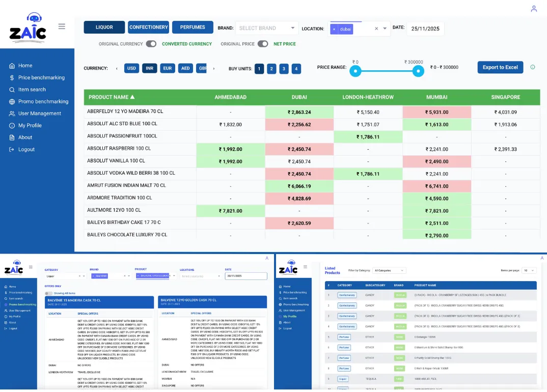Open the user account icon at top right
The width and height of the screenshot is (547, 392).
point(534,9)
